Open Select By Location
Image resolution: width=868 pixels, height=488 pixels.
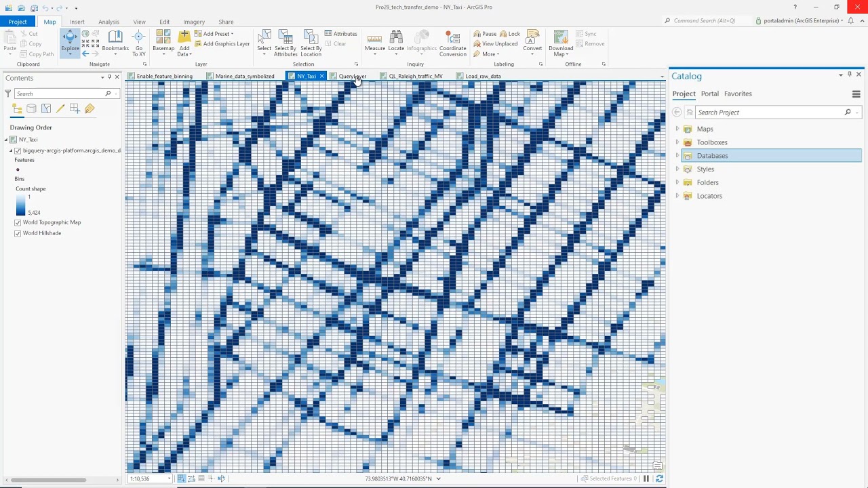[311, 43]
